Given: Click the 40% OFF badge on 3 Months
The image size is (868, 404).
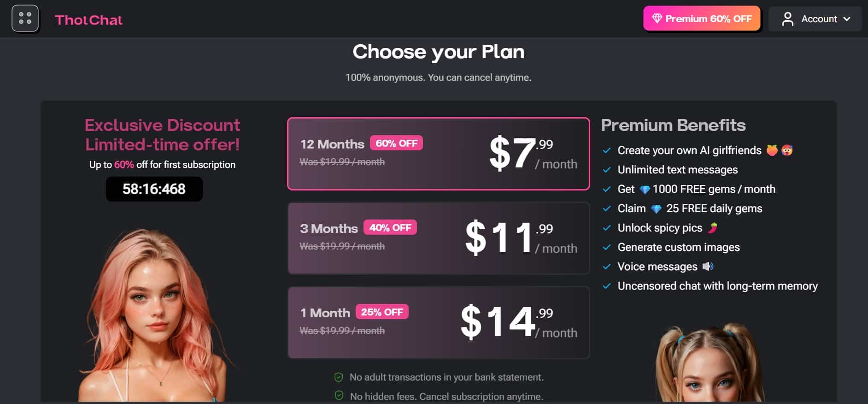Looking at the screenshot, I should tap(390, 227).
